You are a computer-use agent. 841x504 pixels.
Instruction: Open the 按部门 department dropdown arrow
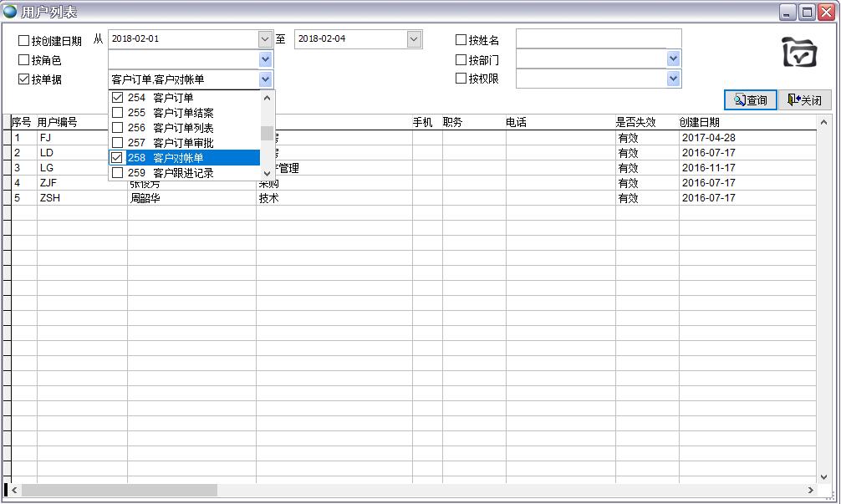pyautogui.click(x=673, y=59)
